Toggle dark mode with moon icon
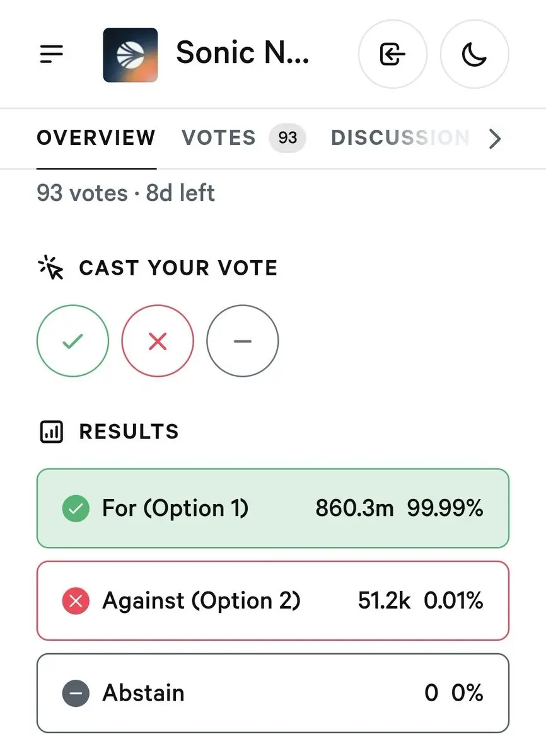This screenshot has width=546, height=756. (x=474, y=54)
